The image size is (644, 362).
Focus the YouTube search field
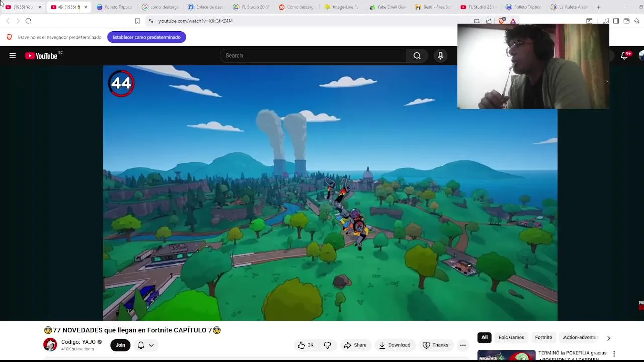pos(313,56)
